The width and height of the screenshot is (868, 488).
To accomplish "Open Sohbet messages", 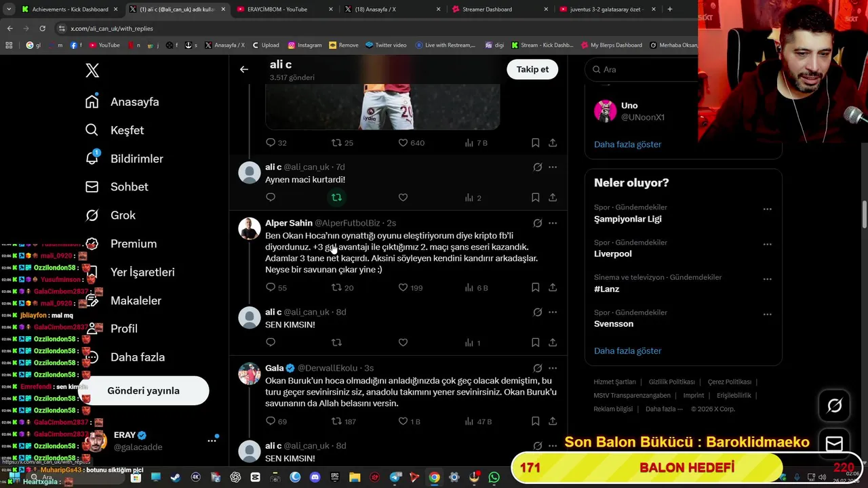I will [117, 187].
